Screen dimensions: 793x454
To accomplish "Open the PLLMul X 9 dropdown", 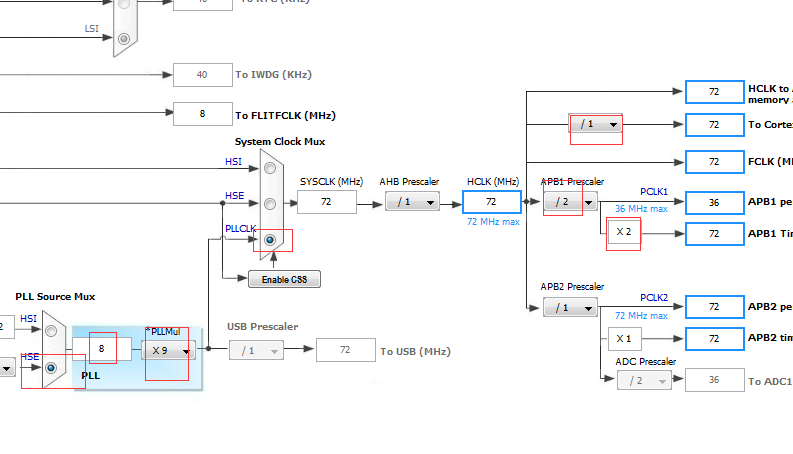I will pos(168,350).
